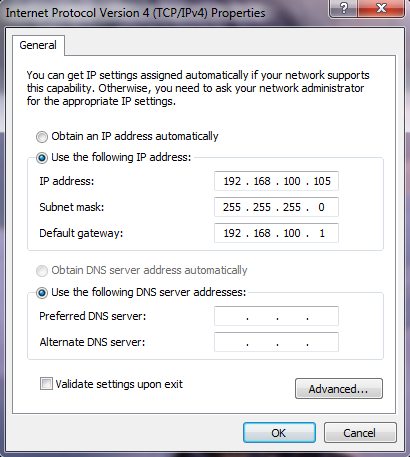Click the Advanced... button
410x457 pixels.
pyautogui.click(x=339, y=389)
